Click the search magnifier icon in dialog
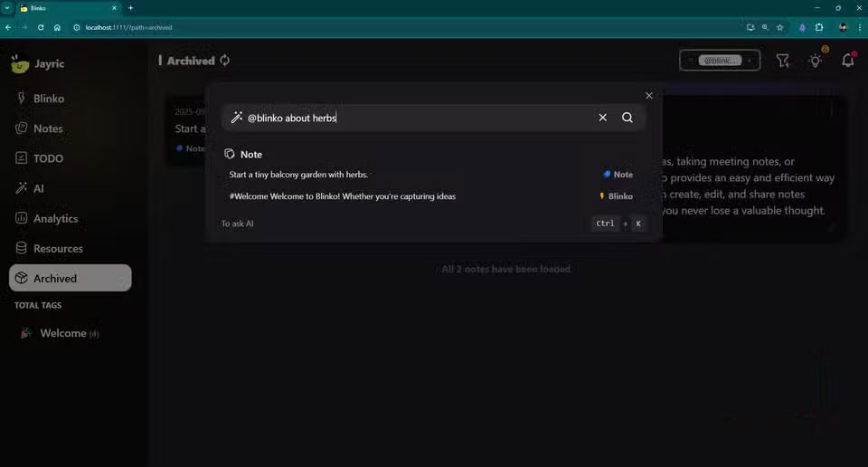The width and height of the screenshot is (868, 467). 627,118
